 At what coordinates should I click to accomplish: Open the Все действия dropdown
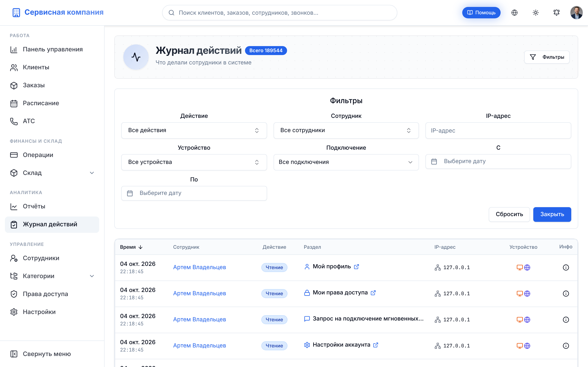click(194, 130)
